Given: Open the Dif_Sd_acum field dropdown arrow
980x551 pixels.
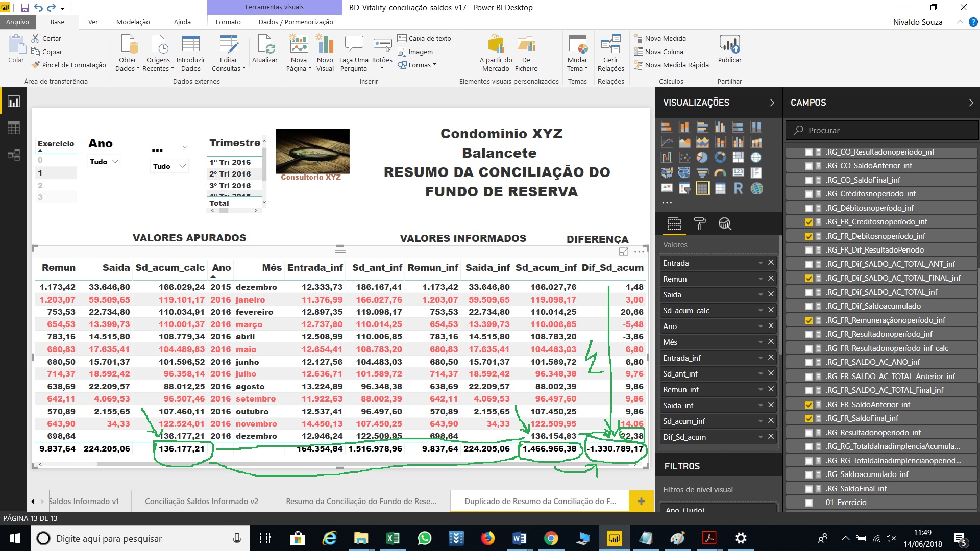Looking at the screenshot, I should click(x=761, y=437).
